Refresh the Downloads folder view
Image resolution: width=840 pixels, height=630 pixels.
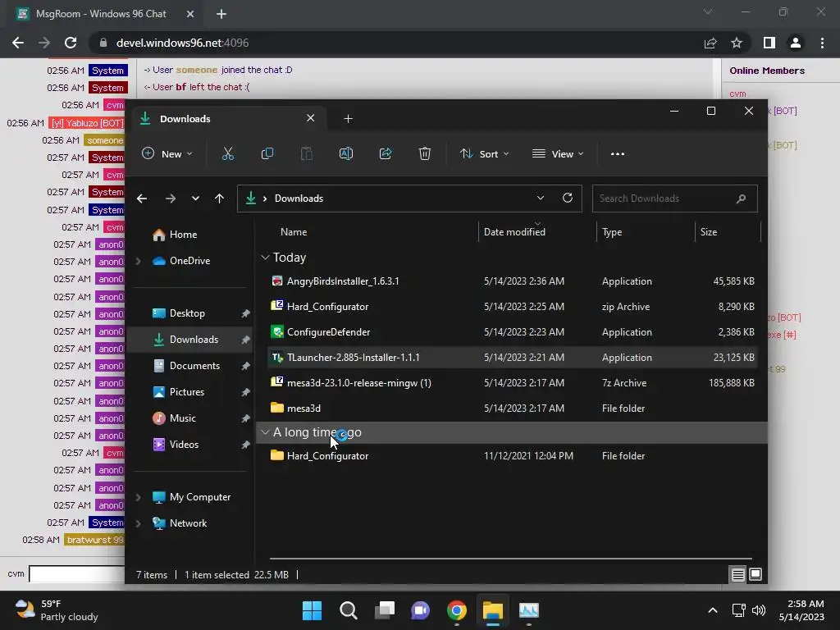(x=568, y=198)
